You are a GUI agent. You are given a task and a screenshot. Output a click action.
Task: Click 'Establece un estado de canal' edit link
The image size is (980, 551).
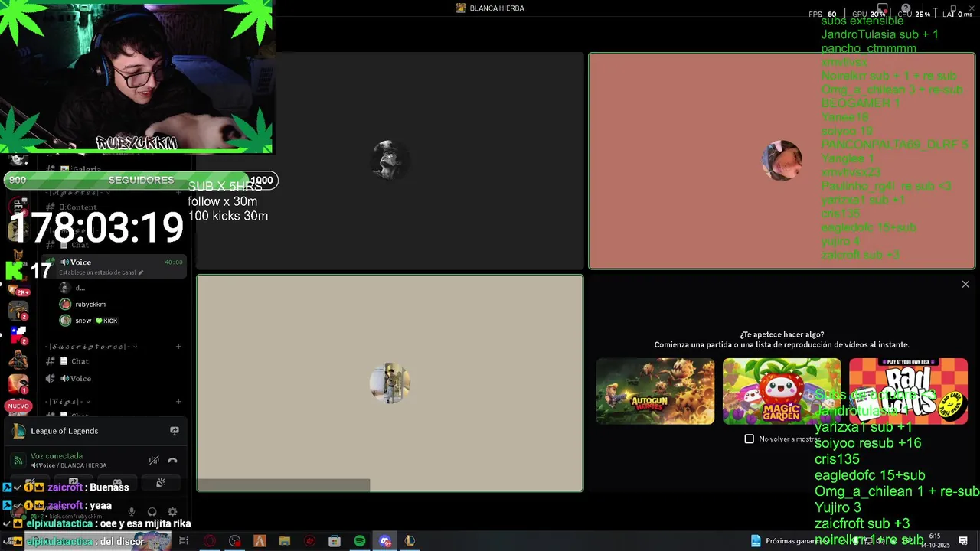click(101, 272)
